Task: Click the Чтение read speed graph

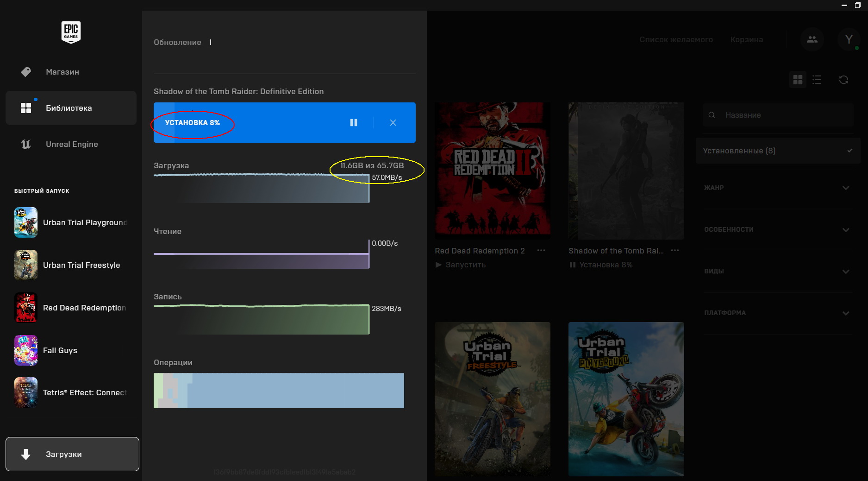Action: tap(262, 254)
